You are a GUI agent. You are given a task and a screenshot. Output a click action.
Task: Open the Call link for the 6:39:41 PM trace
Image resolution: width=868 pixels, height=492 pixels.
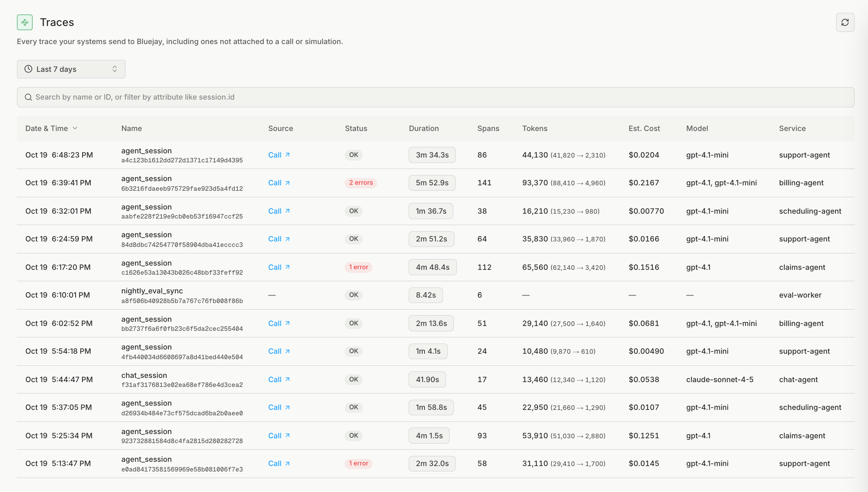279,183
